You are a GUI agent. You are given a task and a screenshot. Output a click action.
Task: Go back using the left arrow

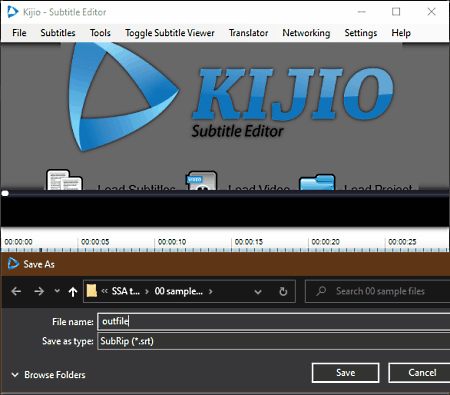(16, 292)
